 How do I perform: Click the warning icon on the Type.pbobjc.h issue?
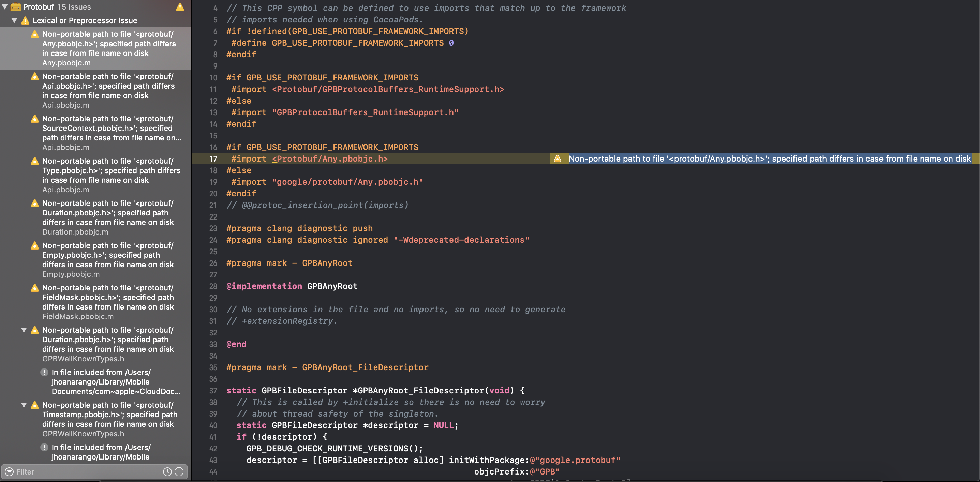tap(35, 161)
